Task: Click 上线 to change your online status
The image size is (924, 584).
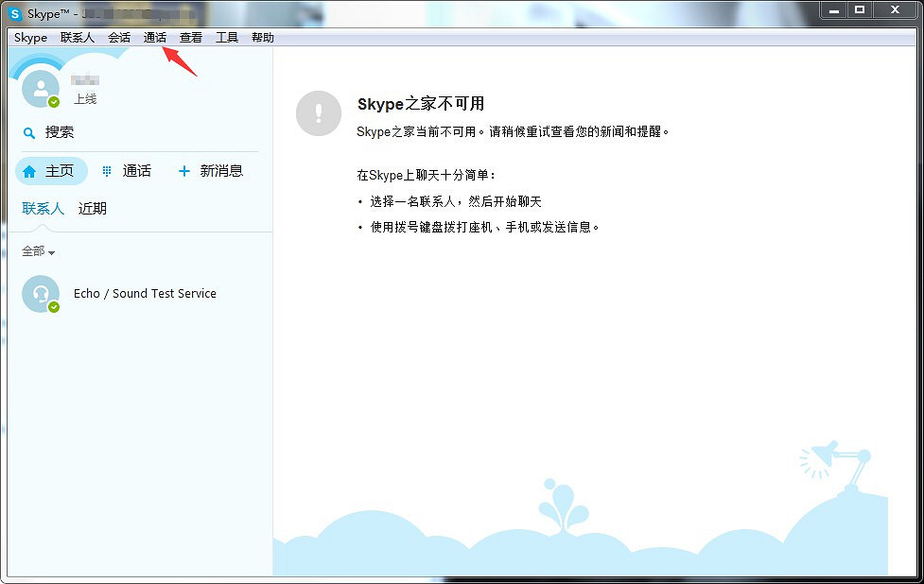Action: point(84,98)
